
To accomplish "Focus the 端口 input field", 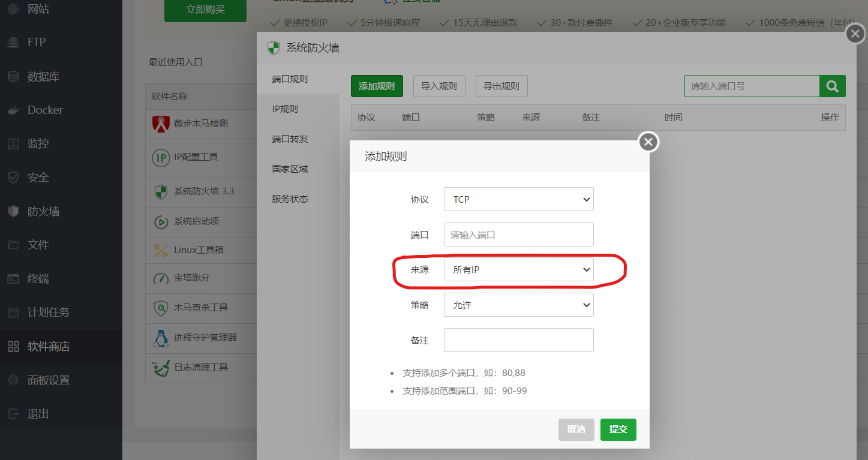I will pos(519,234).
